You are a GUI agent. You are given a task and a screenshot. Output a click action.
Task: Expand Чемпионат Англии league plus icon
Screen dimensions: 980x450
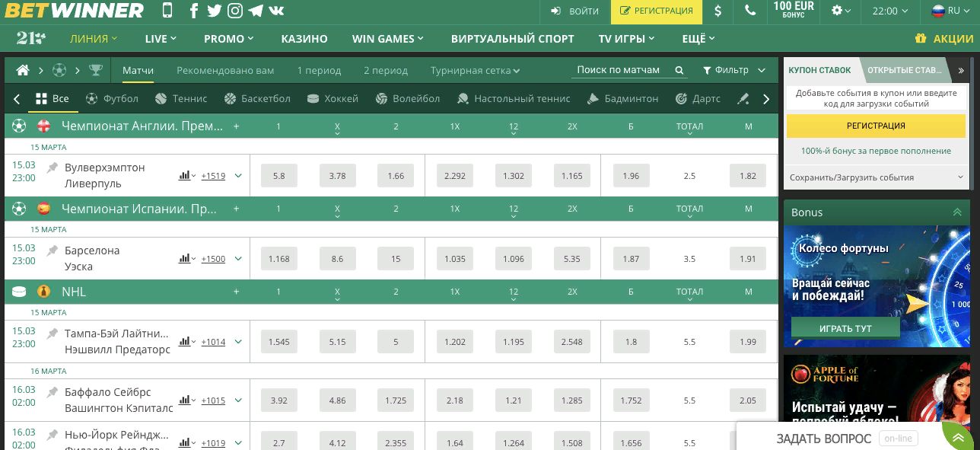[x=236, y=126]
